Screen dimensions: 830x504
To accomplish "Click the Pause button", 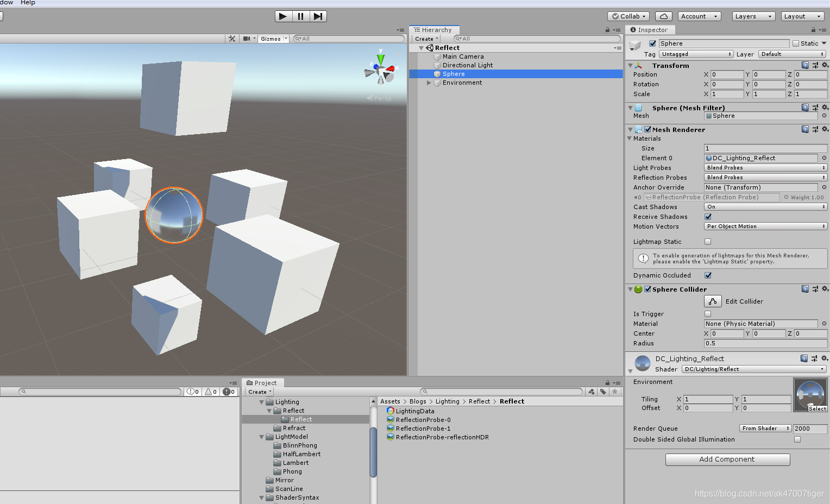I will (x=301, y=16).
